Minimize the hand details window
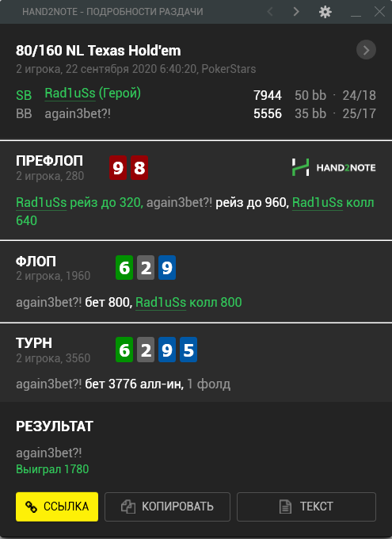392x539 pixels. [356, 13]
